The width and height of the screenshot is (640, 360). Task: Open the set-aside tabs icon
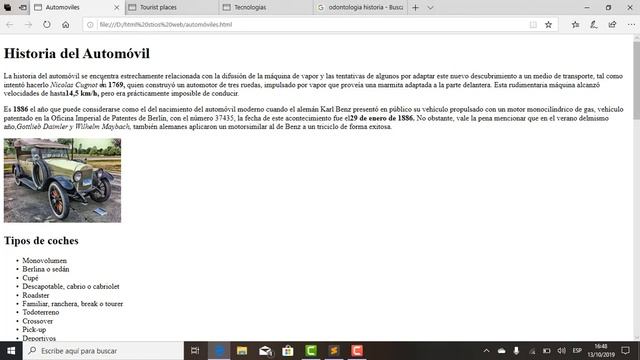7,7
